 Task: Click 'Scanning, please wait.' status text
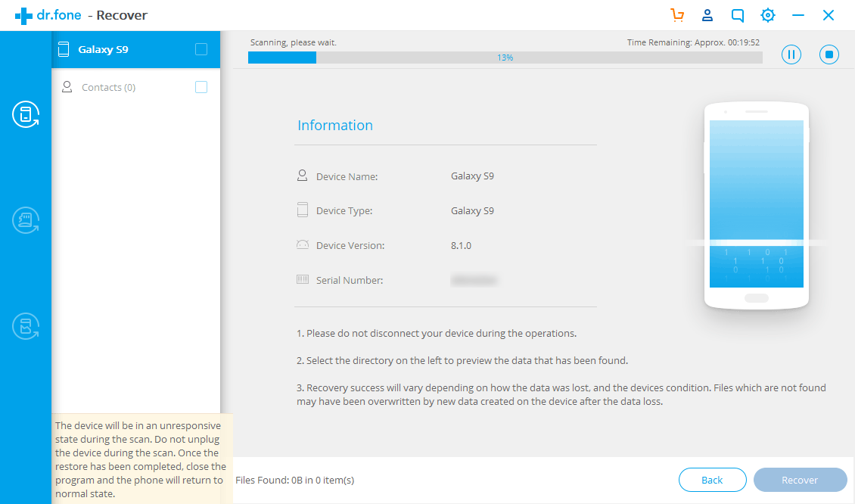294,42
